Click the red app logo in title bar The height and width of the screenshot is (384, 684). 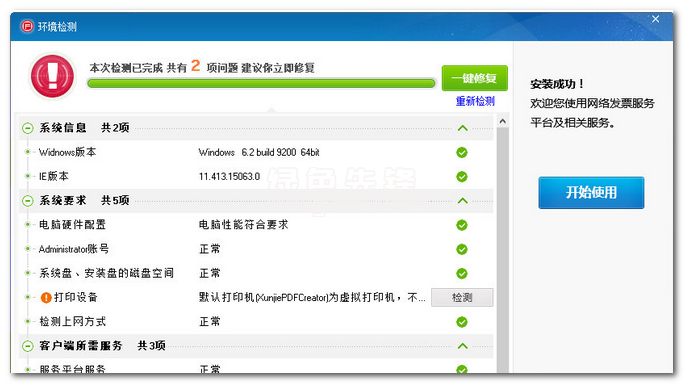(x=27, y=26)
